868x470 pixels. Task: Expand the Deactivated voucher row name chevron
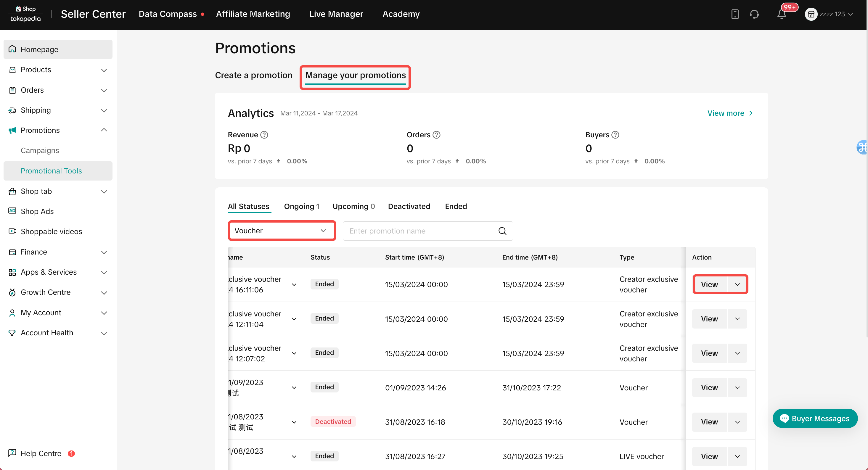294,422
